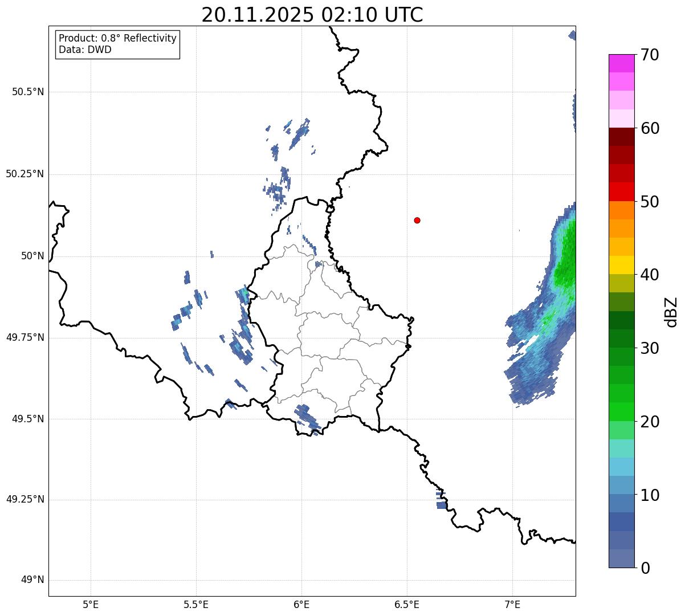
Task: Click the latitude label 49.5°N
Action: tap(28, 419)
